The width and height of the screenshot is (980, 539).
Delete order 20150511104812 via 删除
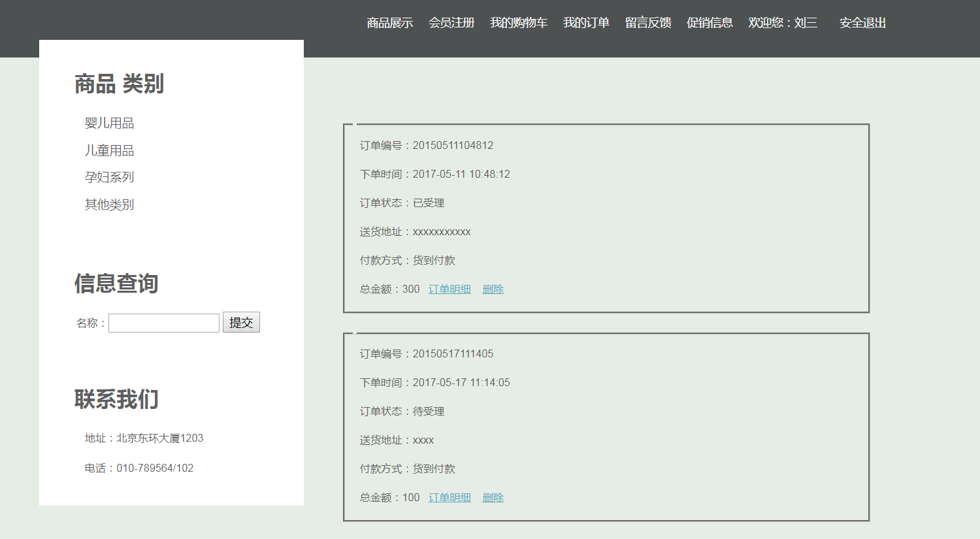[x=493, y=289]
